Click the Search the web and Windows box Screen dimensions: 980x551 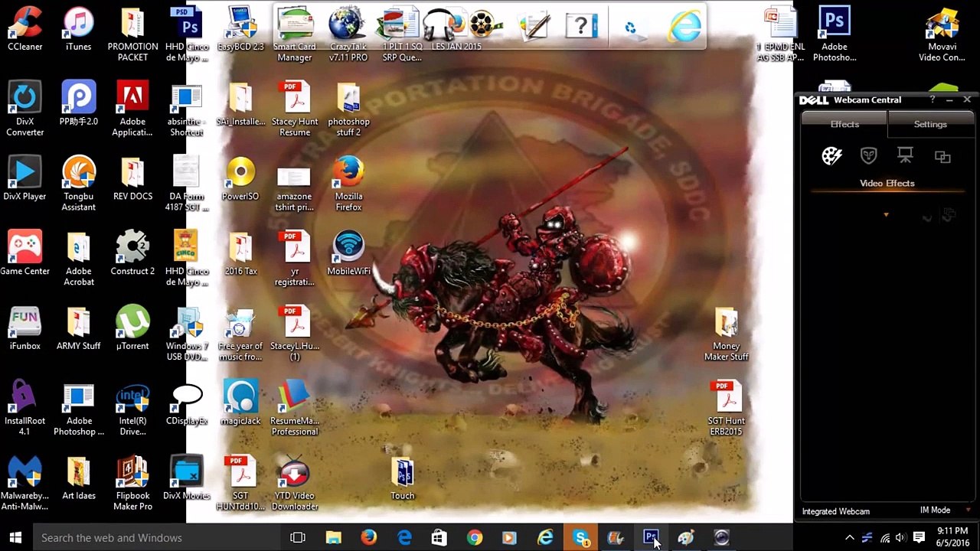(x=156, y=537)
